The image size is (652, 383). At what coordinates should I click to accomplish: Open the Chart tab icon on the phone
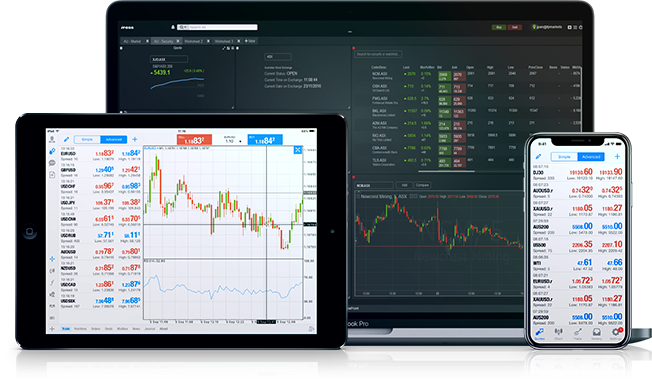[x=558, y=334]
